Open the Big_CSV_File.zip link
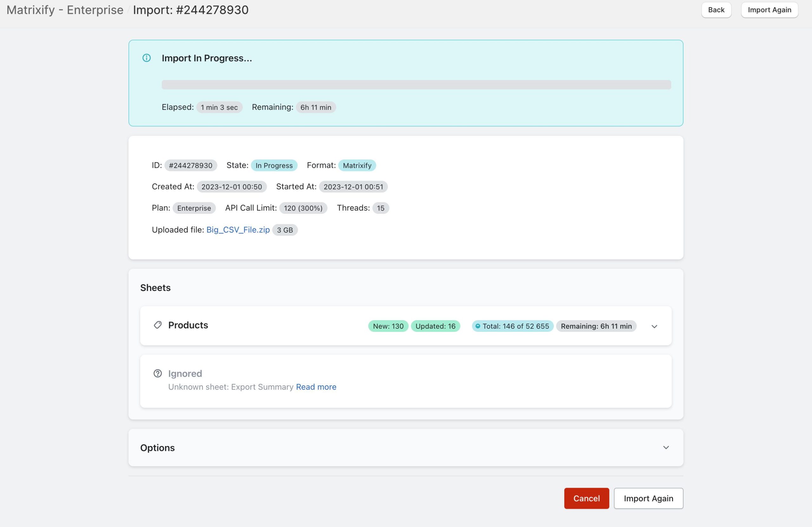This screenshot has height=527, width=812. tap(238, 230)
